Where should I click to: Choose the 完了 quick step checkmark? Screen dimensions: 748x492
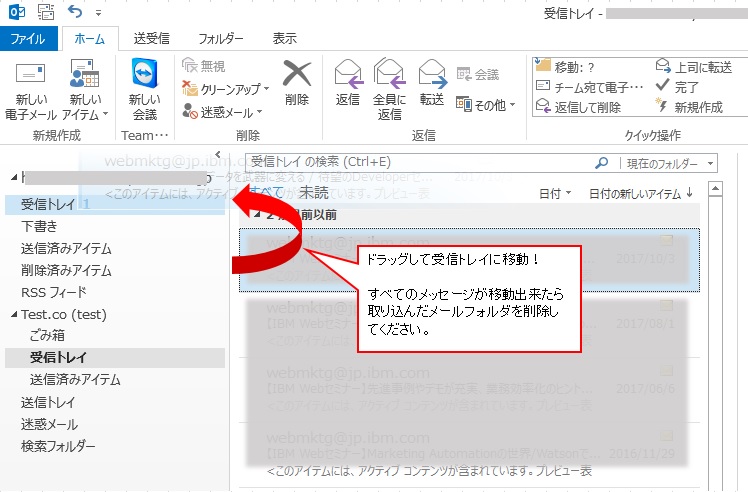677,87
